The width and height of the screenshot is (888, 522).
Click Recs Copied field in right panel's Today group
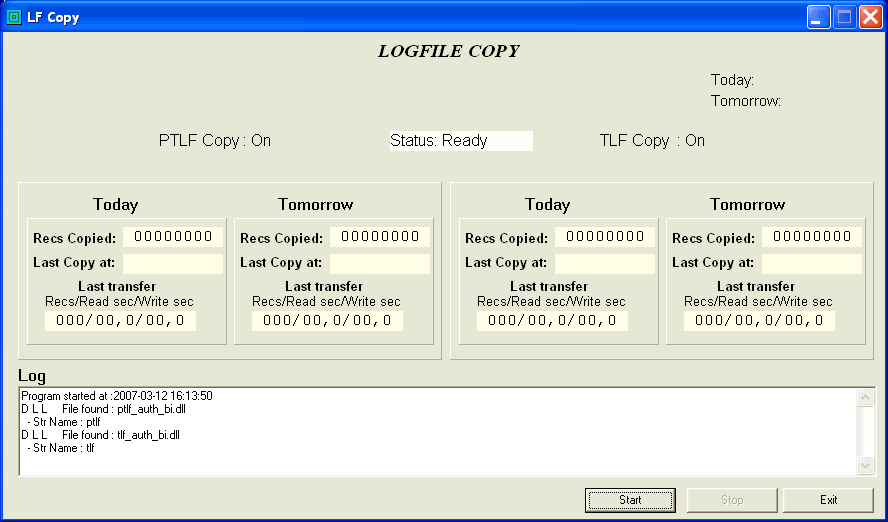pyautogui.click(x=605, y=237)
